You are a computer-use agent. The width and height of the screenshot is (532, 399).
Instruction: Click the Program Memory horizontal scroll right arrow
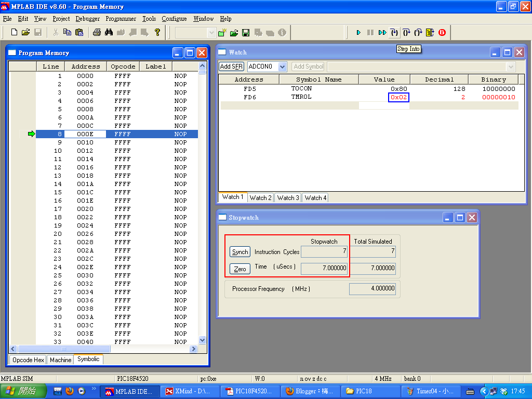click(x=193, y=349)
